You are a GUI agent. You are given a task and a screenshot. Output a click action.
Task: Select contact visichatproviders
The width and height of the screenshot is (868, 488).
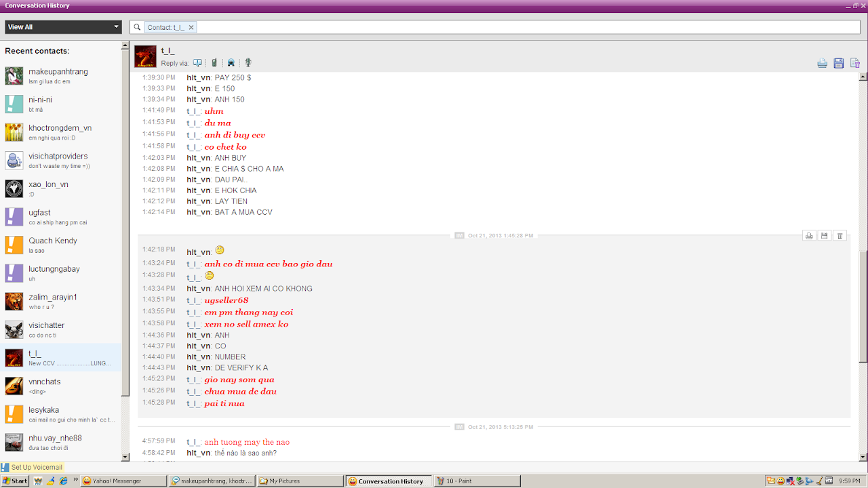(61, 161)
